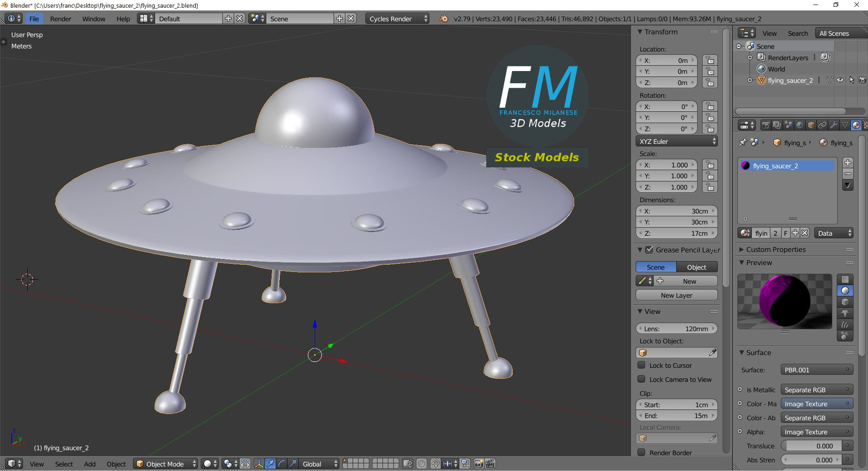
Task: Switch grease pencil source to Scene
Action: 656,267
